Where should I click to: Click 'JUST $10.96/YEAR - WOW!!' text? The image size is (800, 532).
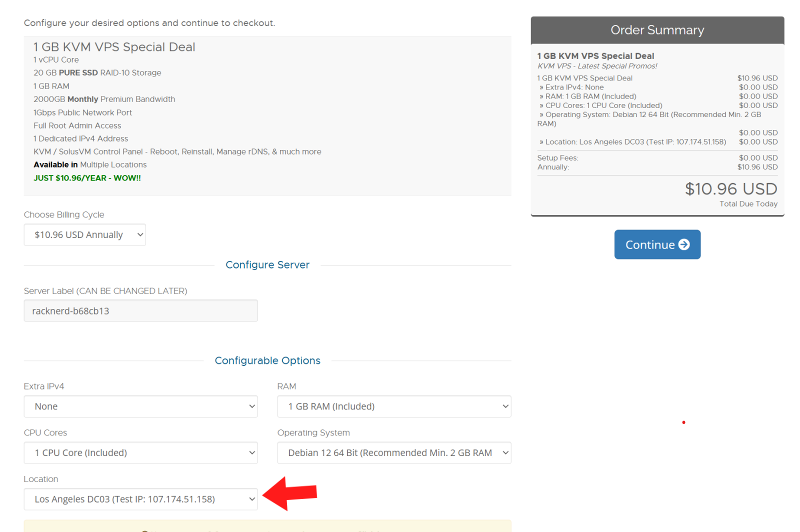pyautogui.click(x=87, y=178)
